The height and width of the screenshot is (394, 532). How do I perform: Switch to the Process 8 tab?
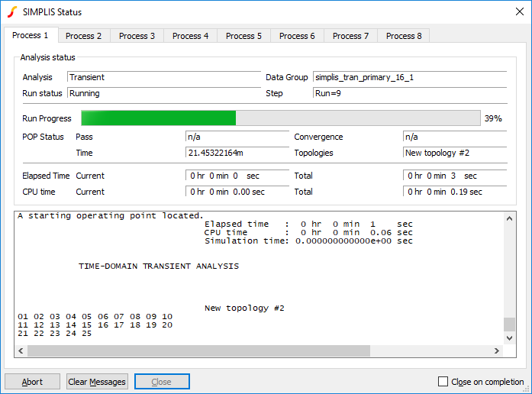coord(404,36)
